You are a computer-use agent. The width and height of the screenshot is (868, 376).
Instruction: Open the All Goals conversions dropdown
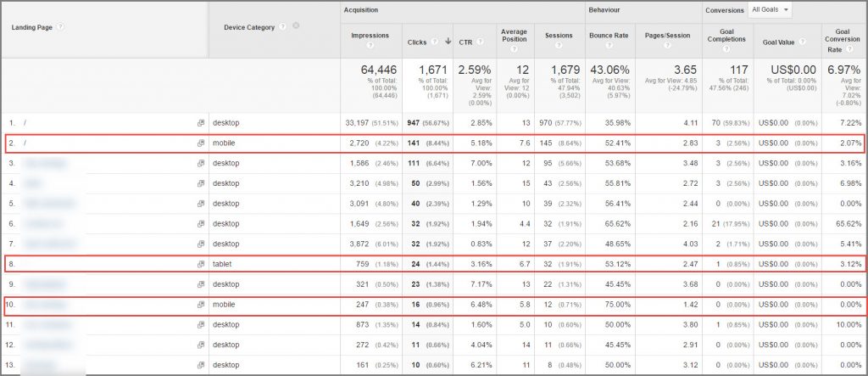pos(770,10)
